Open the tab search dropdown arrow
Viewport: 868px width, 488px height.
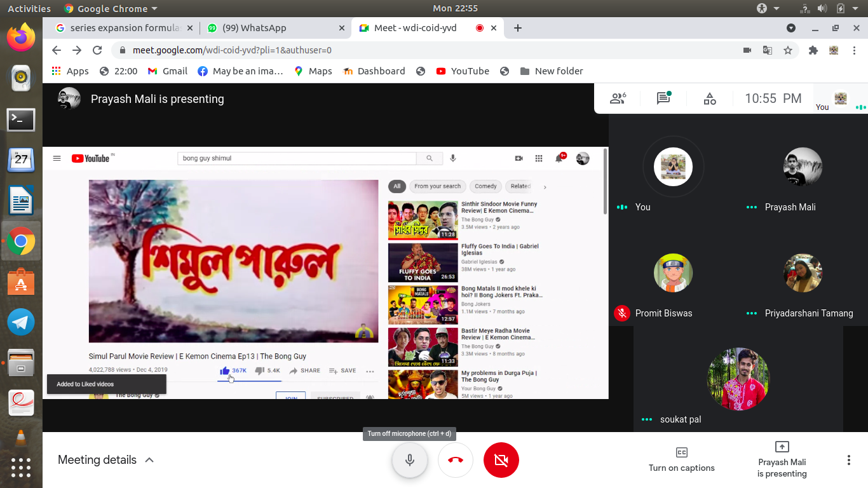(791, 28)
